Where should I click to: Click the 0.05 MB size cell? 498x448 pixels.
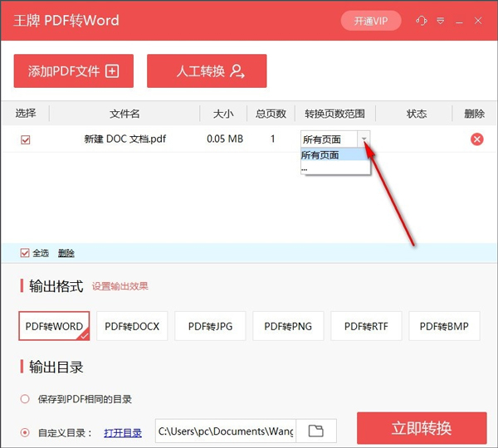click(225, 139)
